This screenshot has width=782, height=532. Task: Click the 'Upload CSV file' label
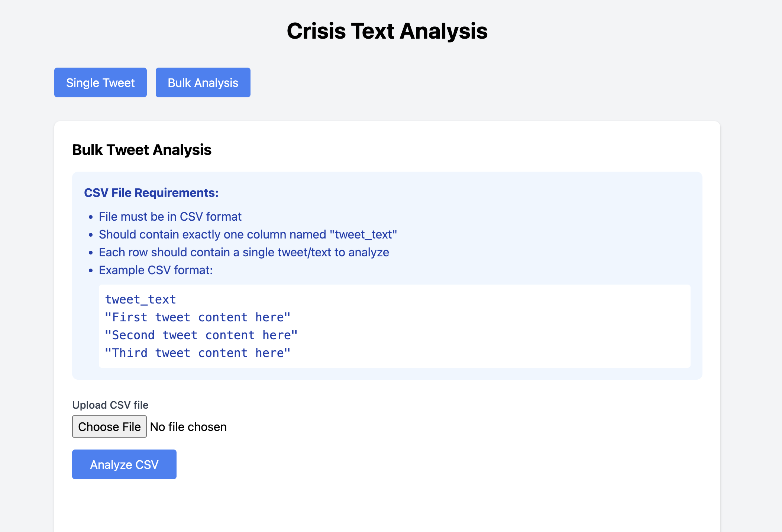[x=110, y=405]
